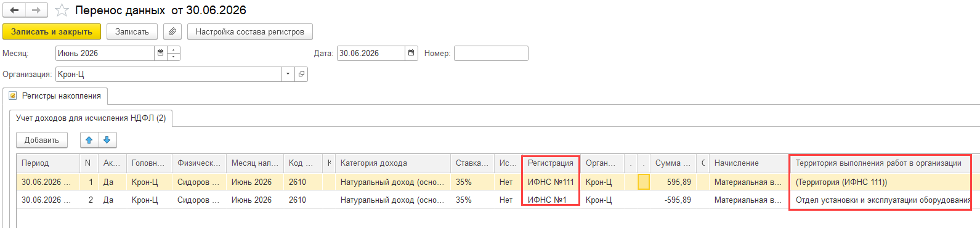Select row 1 Натуральный доход category cell
980x228 pixels.
393,182
